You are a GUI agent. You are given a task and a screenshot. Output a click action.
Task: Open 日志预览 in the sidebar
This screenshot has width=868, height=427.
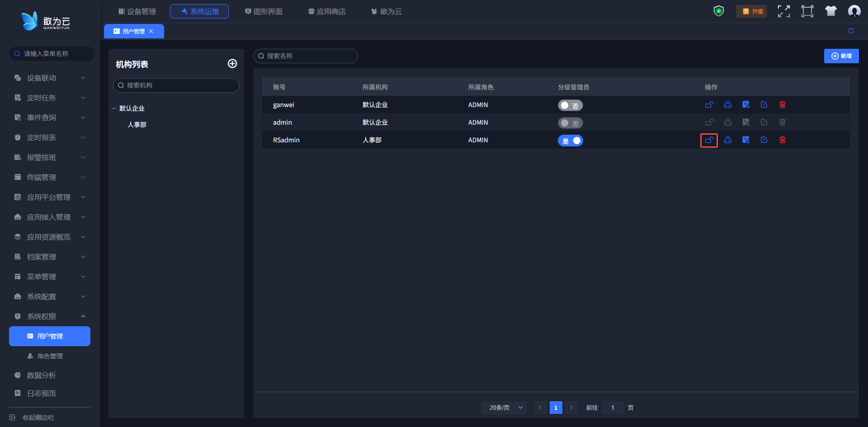[x=50, y=394]
